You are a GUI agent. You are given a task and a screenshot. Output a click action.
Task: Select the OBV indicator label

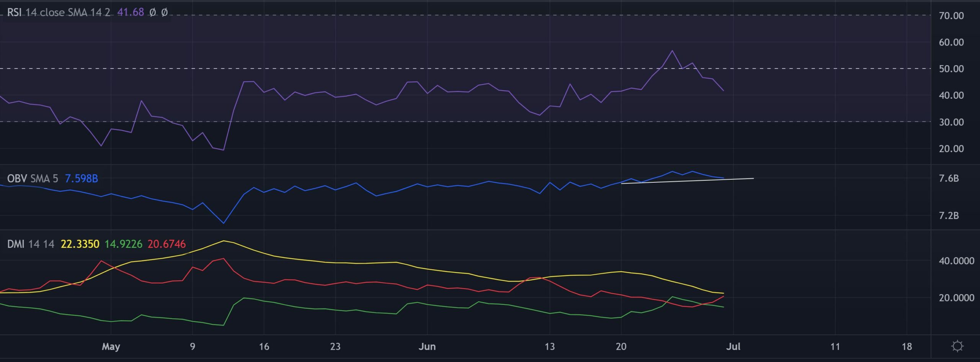17,178
